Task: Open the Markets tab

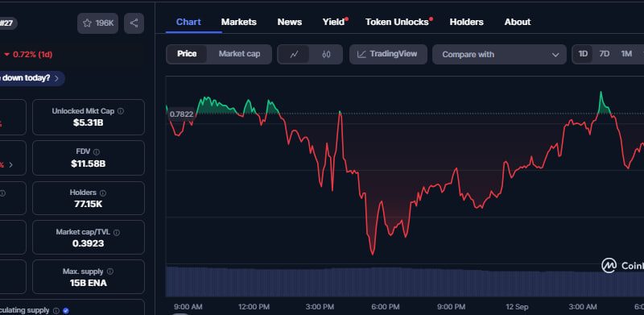Action: [238, 23]
